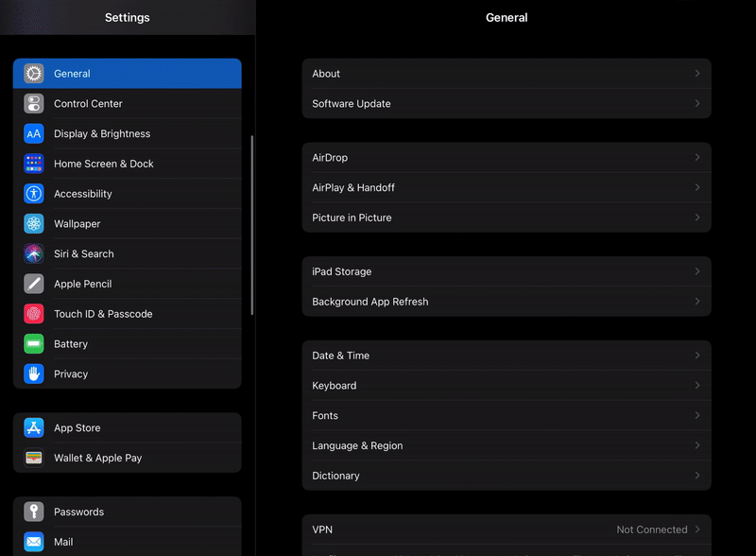
Task: Click the 'Privacy' sidebar label
Action: [71, 374]
